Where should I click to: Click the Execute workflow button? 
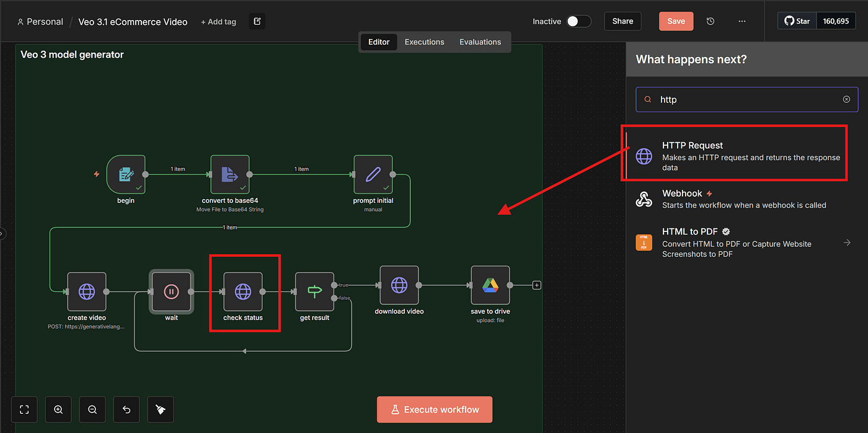pos(434,409)
